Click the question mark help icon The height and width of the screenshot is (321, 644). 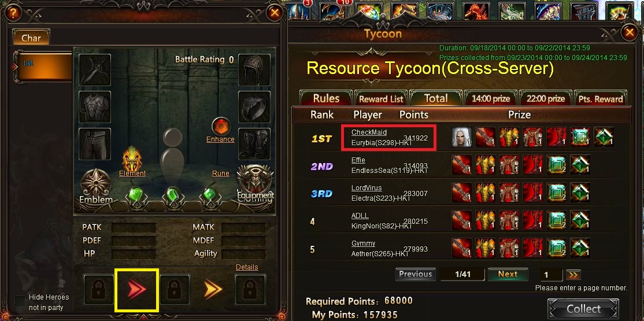point(13,13)
